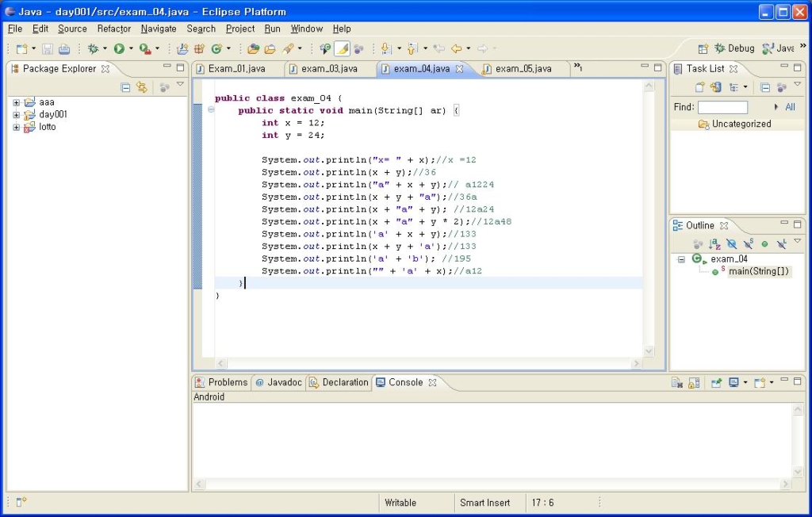
Task: Open Package Explorer view menu triangle
Action: click(x=180, y=84)
